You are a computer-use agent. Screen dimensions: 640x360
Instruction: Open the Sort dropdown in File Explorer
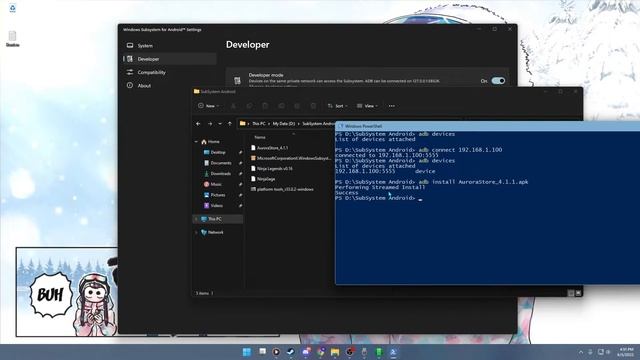(337, 106)
